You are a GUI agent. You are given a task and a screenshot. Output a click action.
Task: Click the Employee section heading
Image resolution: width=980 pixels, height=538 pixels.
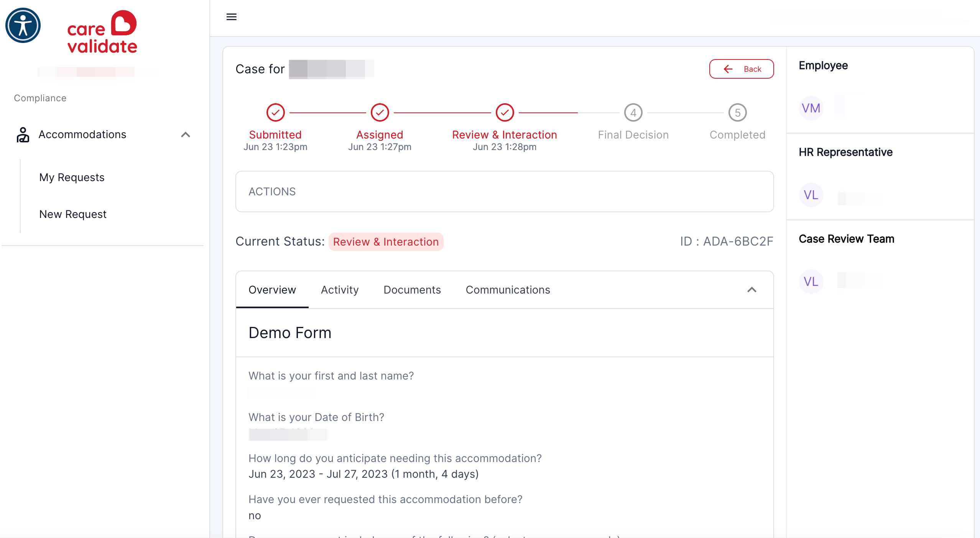tap(823, 66)
